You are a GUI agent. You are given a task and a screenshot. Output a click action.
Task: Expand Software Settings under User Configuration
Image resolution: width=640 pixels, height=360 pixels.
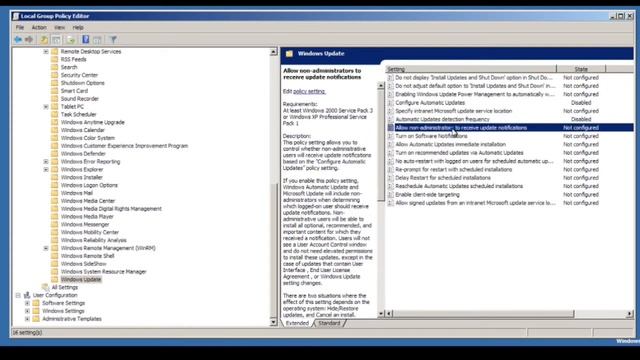click(27, 303)
